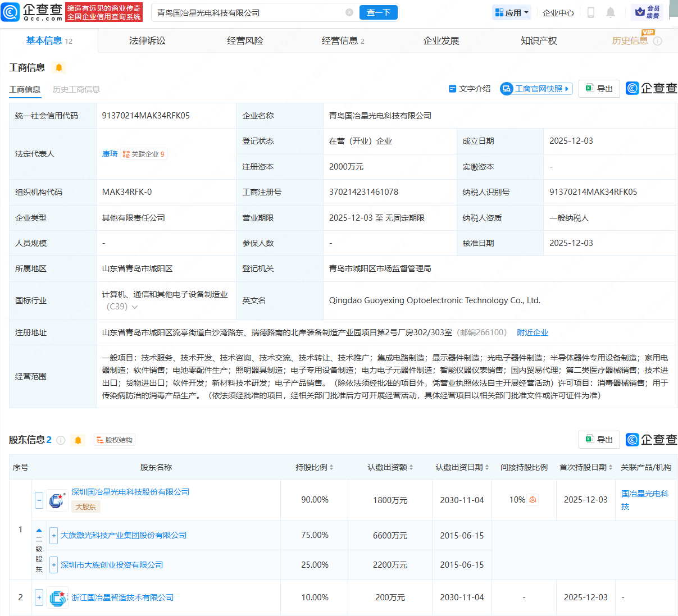Click the 查一下 search button
678x616 pixels.
click(x=378, y=12)
